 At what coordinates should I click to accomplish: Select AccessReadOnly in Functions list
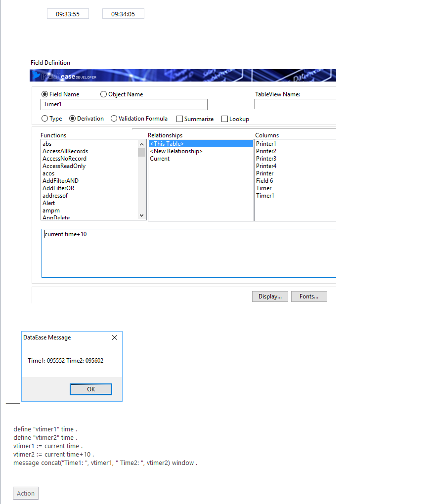click(x=64, y=166)
